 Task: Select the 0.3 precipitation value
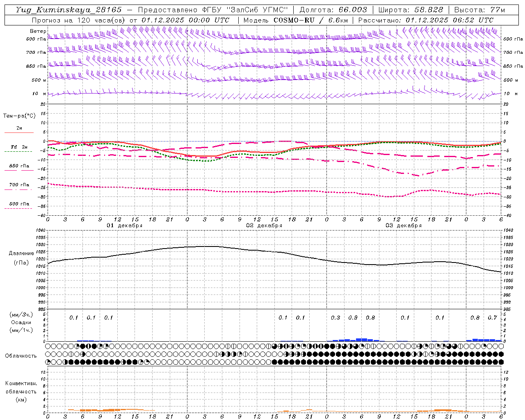335,318
